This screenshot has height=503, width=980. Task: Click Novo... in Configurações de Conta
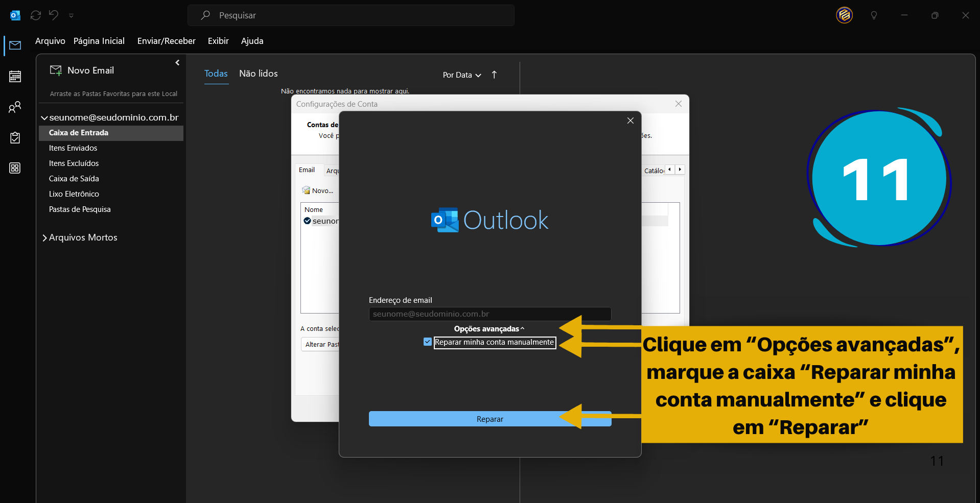click(318, 190)
